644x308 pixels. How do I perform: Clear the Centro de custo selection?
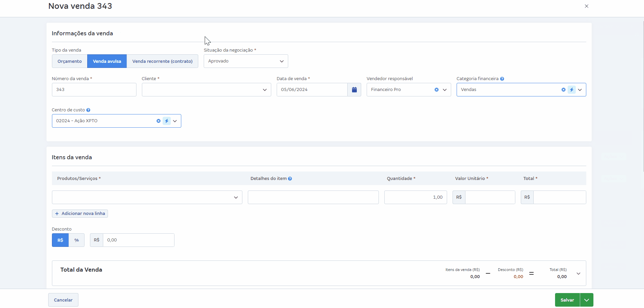coord(158,121)
